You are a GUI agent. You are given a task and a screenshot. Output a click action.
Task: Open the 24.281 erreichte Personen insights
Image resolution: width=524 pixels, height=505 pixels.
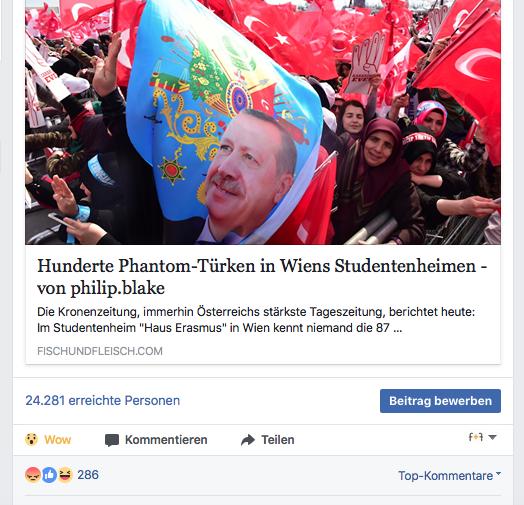(x=103, y=400)
